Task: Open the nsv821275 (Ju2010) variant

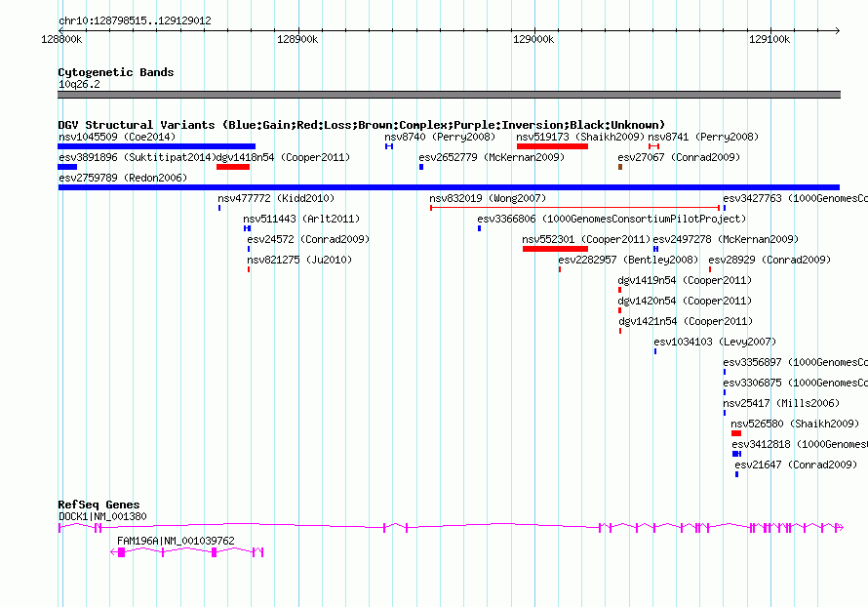Action: pos(299,260)
